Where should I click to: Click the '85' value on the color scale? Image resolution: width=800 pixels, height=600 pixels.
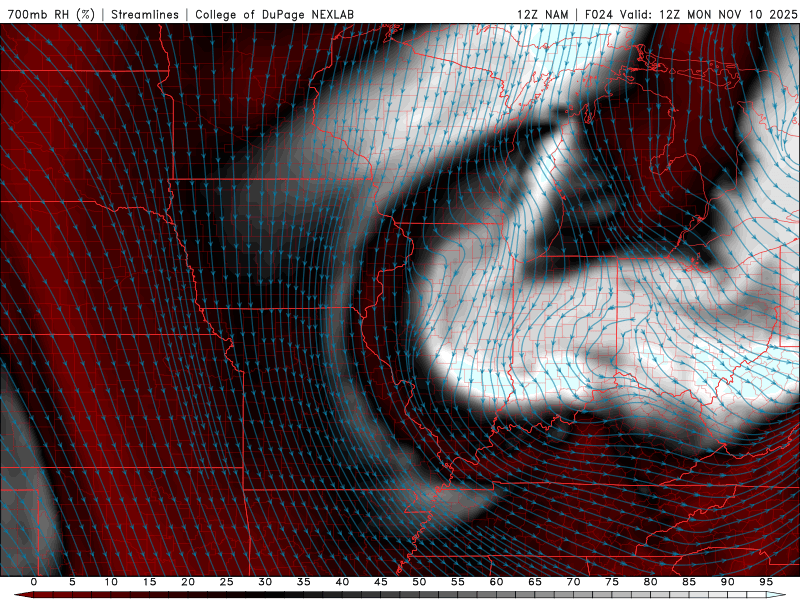pyautogui.click(x=689, y=582)
